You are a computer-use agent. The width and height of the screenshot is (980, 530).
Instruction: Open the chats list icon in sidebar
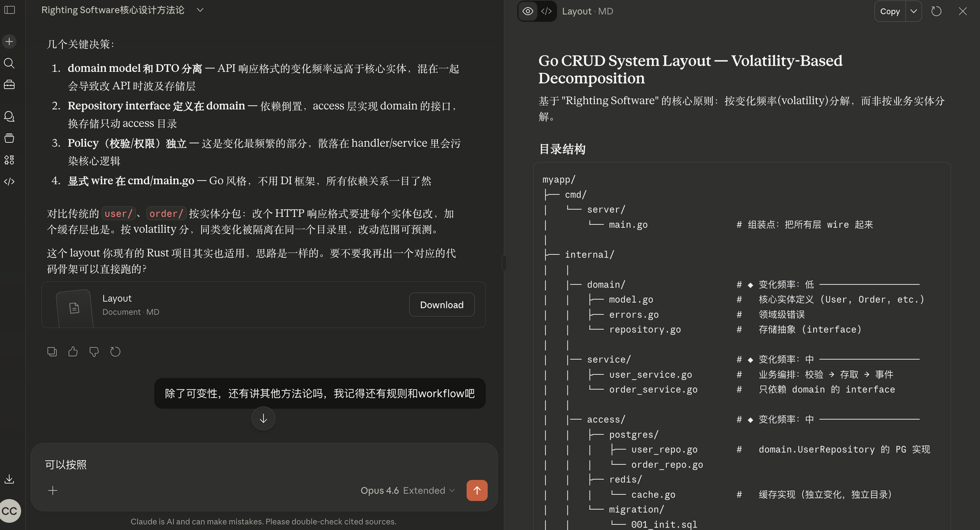point(9,117)
